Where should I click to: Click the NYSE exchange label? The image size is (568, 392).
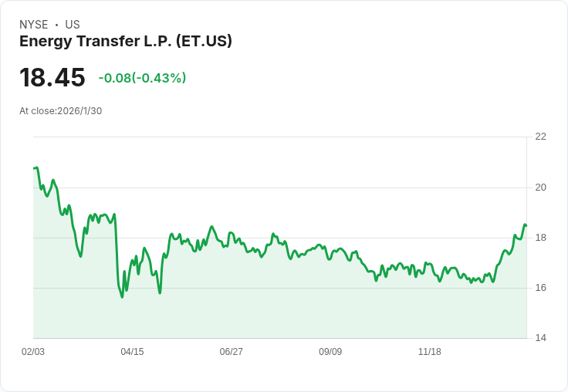(34, 25)
